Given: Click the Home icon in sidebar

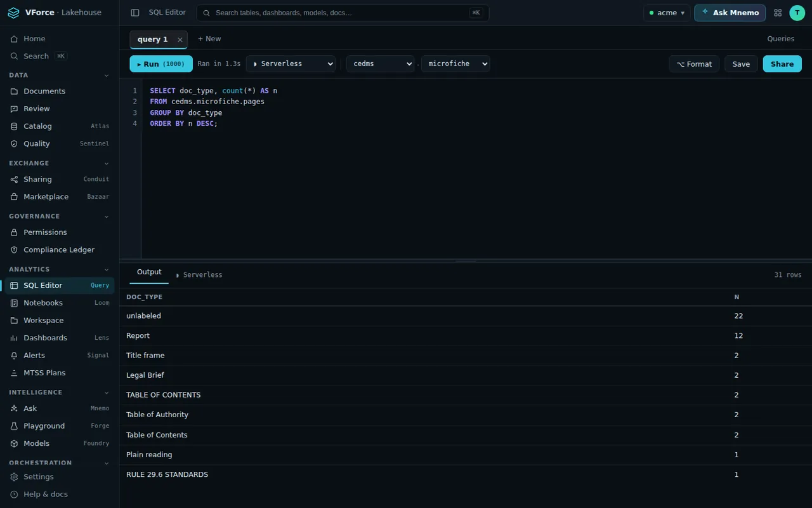Looking at the screenshot, I should (x=14, y=39).
